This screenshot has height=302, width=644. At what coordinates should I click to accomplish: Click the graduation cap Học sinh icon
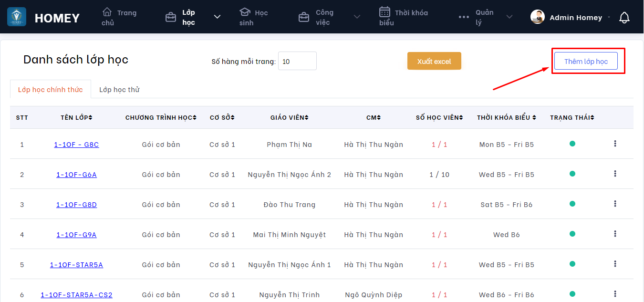[245, 12]
